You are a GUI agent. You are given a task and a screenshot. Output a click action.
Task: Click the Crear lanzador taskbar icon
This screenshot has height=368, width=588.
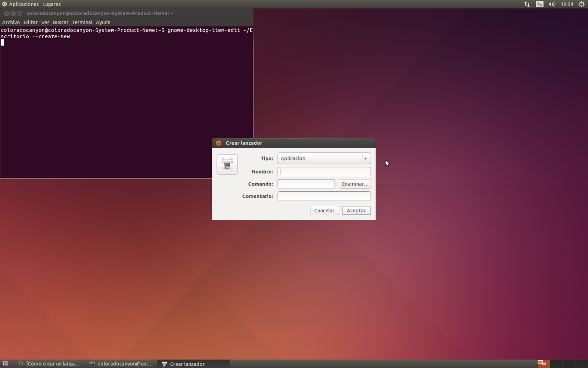tap(164, 364)
